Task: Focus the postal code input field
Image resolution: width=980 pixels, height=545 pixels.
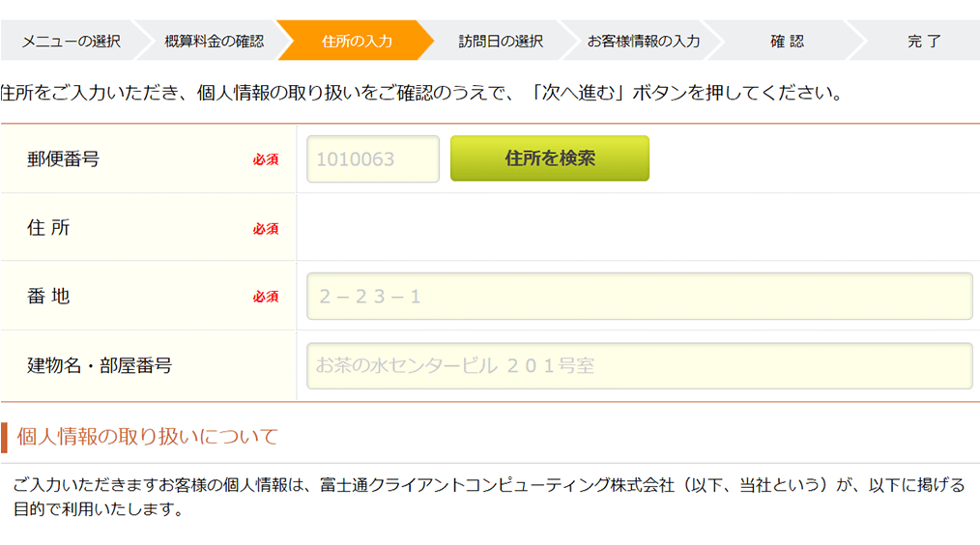Action: 373,159
